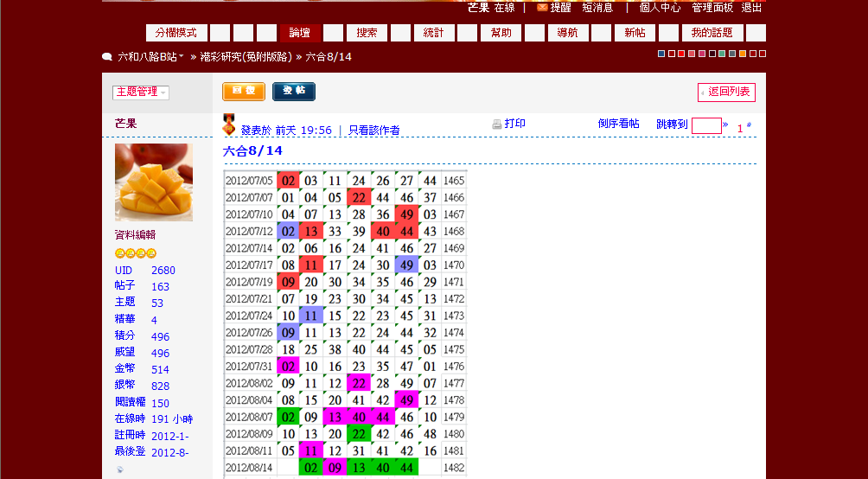Click the 只看該作者 link
The width and height of the screenshot is (868, 479).
click(x=374, y=131)
